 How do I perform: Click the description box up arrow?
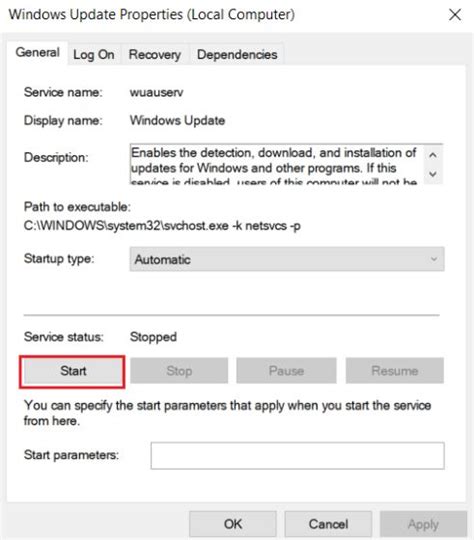coord(433,155)
